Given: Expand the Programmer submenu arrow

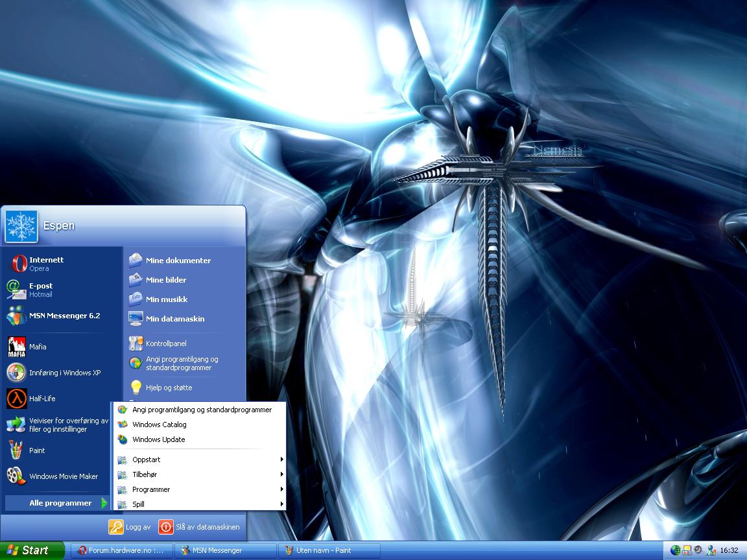Looking at the screenshot, I should tap(281, 489).
